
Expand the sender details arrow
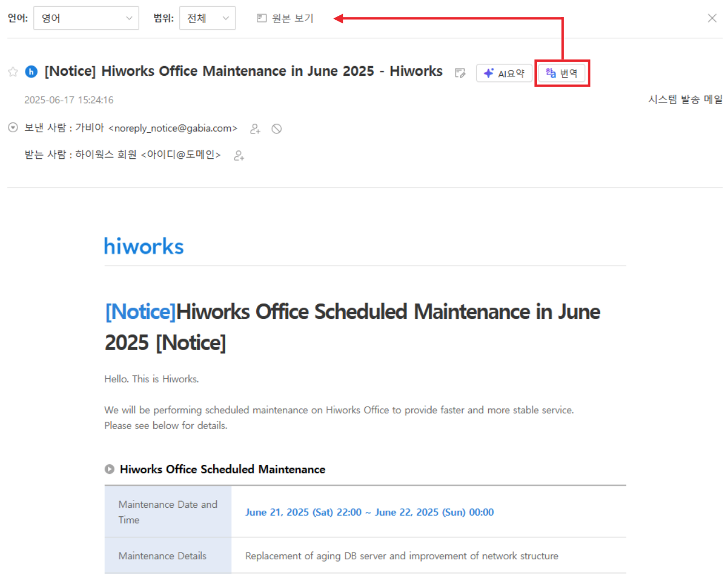click(13, 128)
